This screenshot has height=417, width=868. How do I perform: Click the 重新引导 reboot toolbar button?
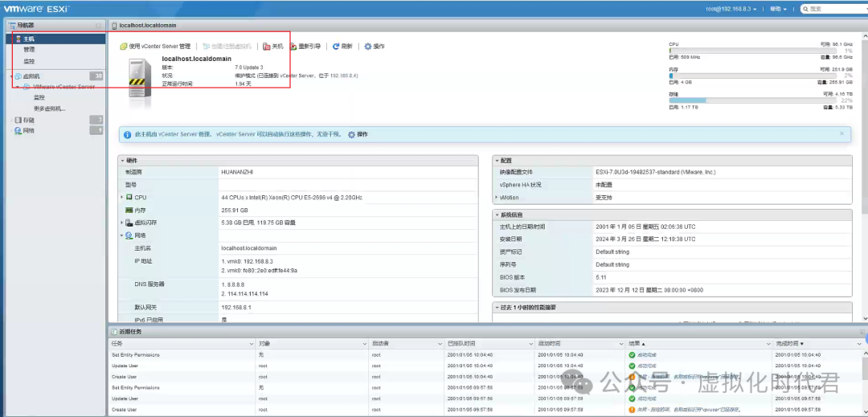[305, 47]
